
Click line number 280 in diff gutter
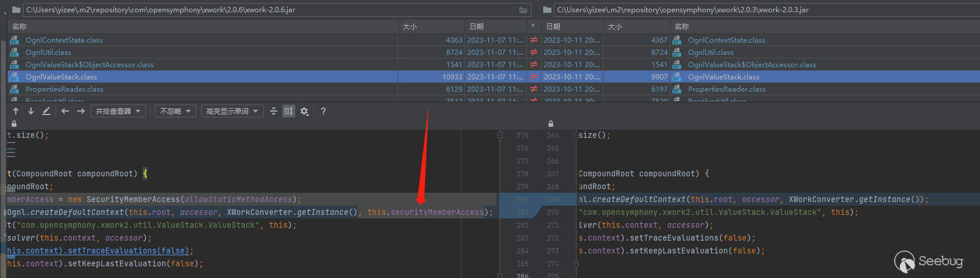coord(522,200)
